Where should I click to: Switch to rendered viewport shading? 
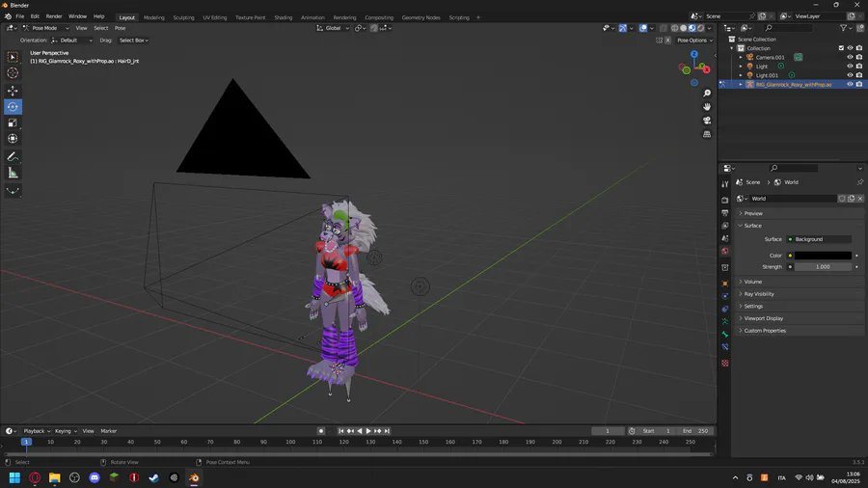701,28
